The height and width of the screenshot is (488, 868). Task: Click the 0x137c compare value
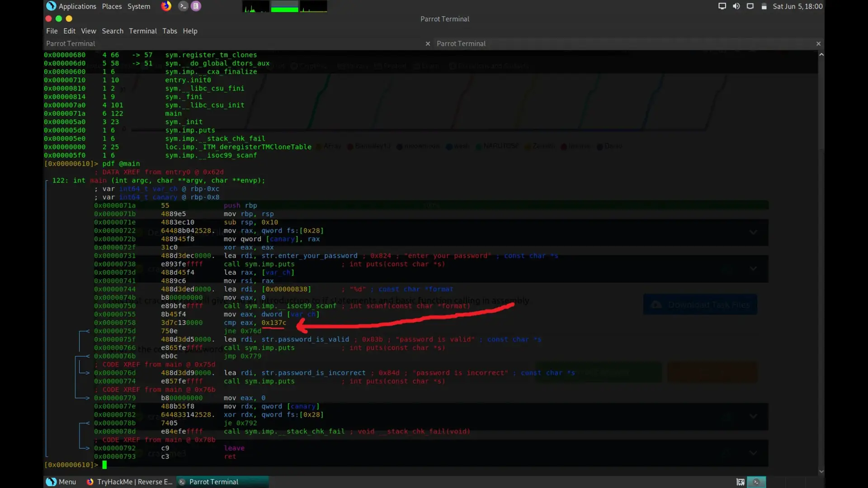274,323
